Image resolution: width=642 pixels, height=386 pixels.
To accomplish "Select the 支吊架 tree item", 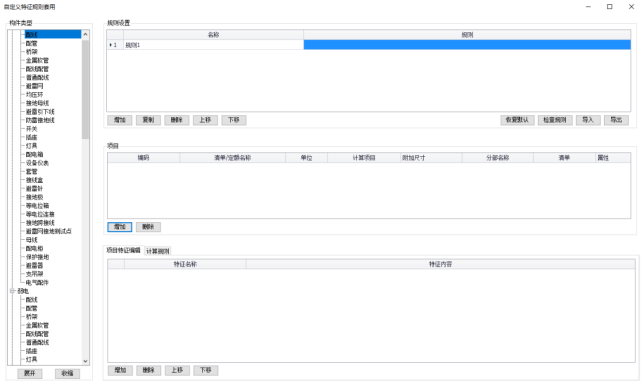I will coord(34,274).
